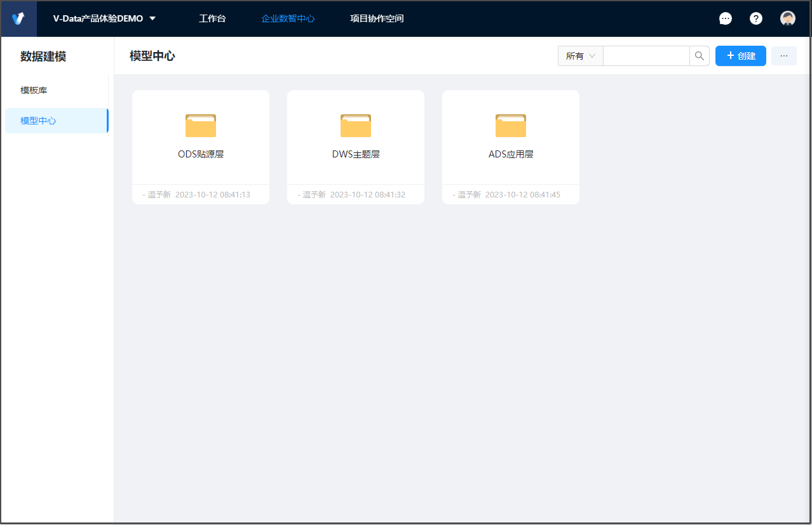Screen dimensions: 812x525
Task: Open the more options ellipsis button
Action: tap(783, 56)
